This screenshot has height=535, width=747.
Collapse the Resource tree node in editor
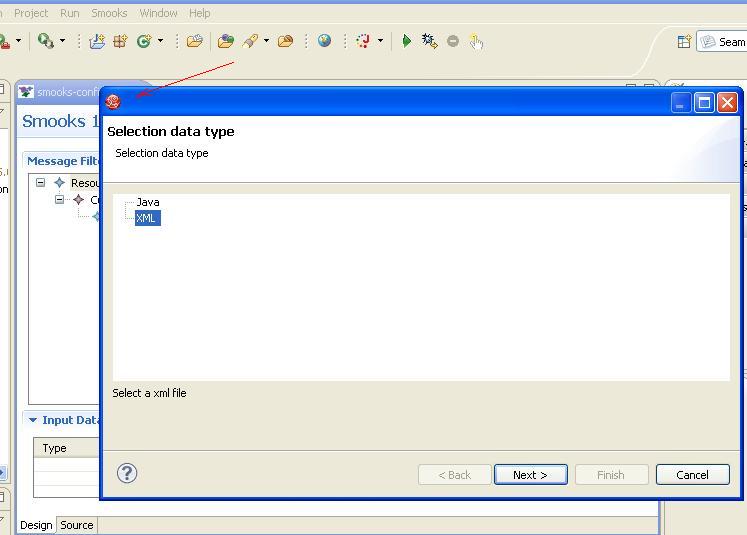pos(40,182)
